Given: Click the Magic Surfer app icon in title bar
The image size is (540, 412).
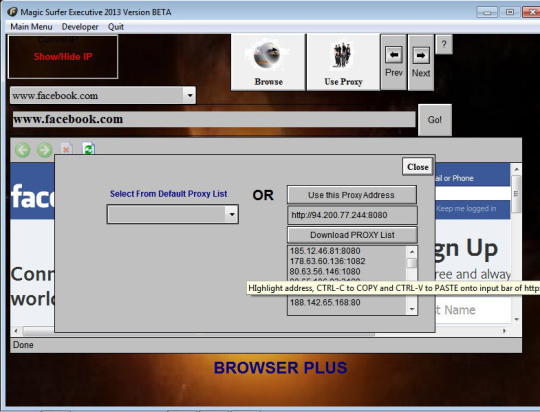Looking at the screenshot, I should click(x=12, y=12).
